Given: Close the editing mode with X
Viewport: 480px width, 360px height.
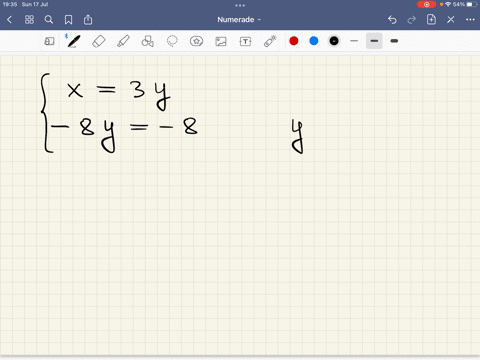Looking at the screenshot, I should (451, 20).
